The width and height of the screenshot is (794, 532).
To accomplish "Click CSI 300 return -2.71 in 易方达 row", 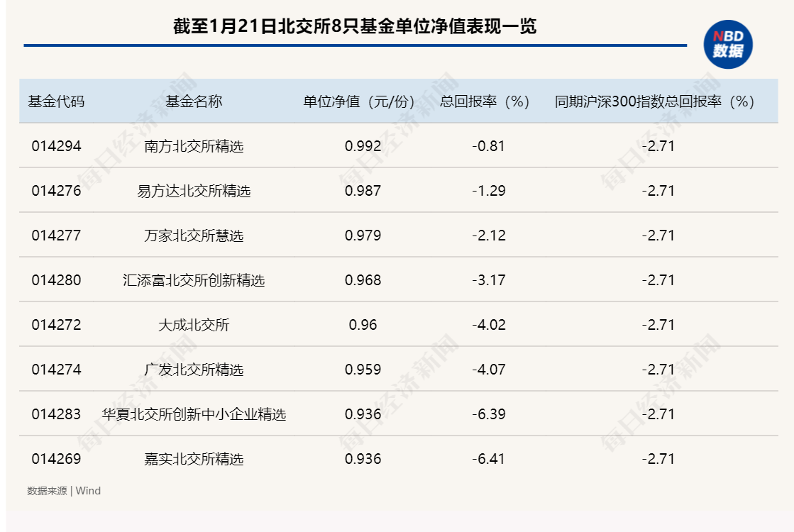I will coord(658,191).
